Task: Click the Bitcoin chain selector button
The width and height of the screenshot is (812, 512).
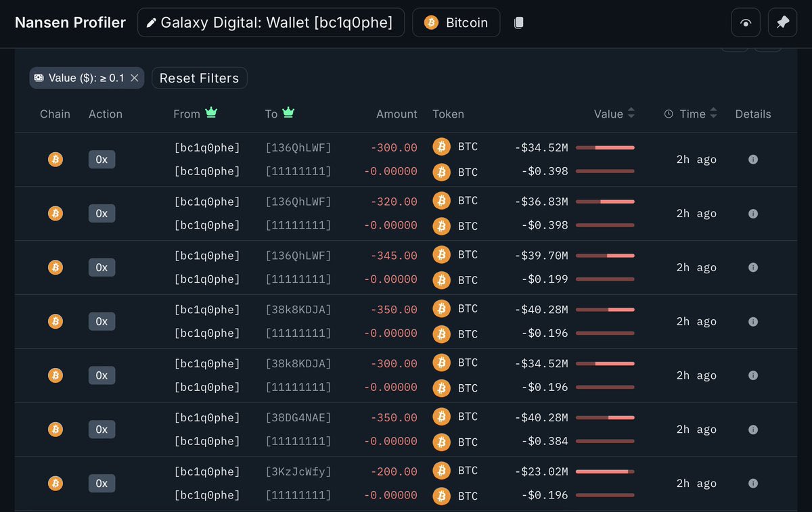Action: pyautogui.click(x=456, y=22)
